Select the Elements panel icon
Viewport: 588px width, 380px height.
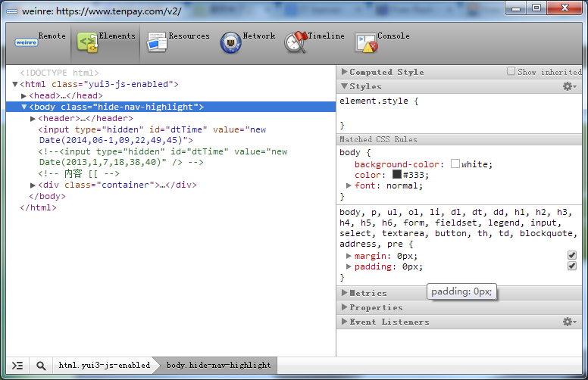tap(88, 42)
